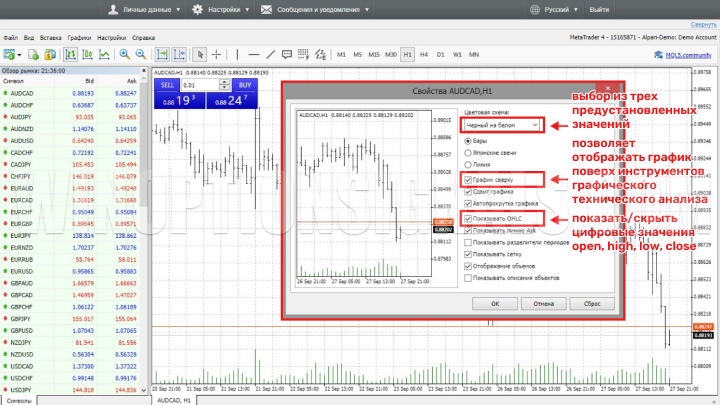The width and height of the screenshot is (720, 405).
Task: Click the blue SELL button
Action: (166, 86)
